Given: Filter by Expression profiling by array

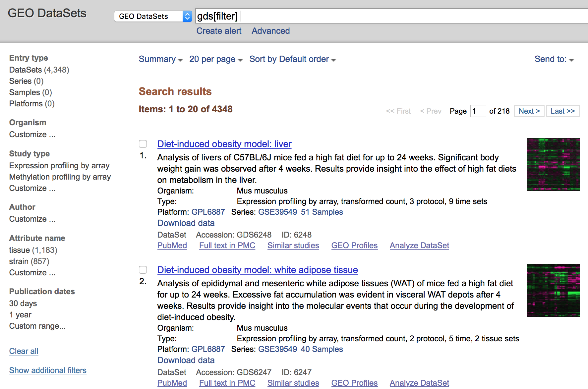Looking at the screenshot, I should click(59, 166).
